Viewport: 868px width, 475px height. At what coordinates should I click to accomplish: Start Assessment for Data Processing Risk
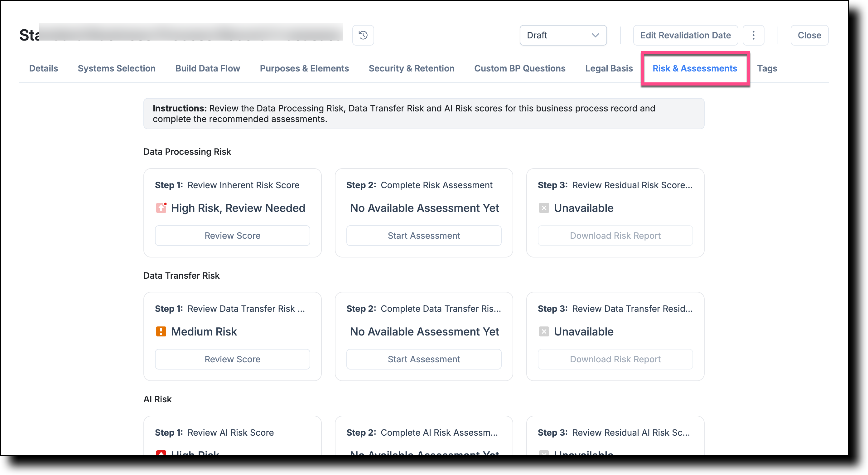424,236
